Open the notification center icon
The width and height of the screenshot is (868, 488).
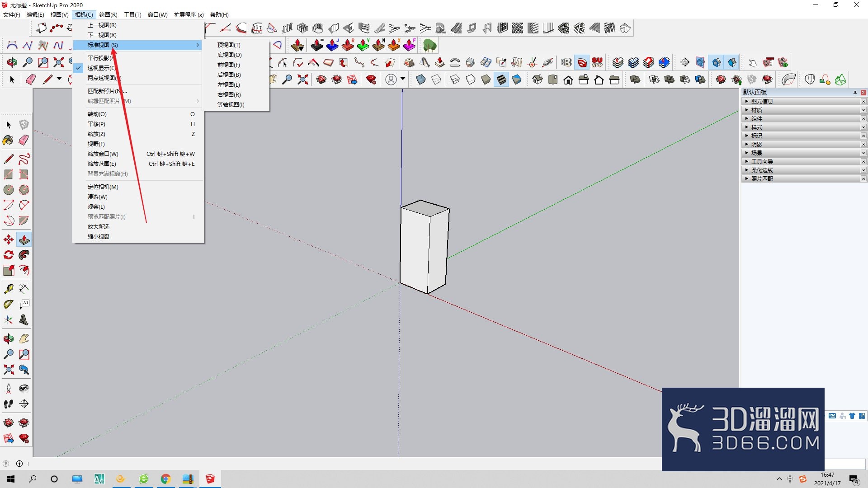pyautogui.click(x=854, y=479)
